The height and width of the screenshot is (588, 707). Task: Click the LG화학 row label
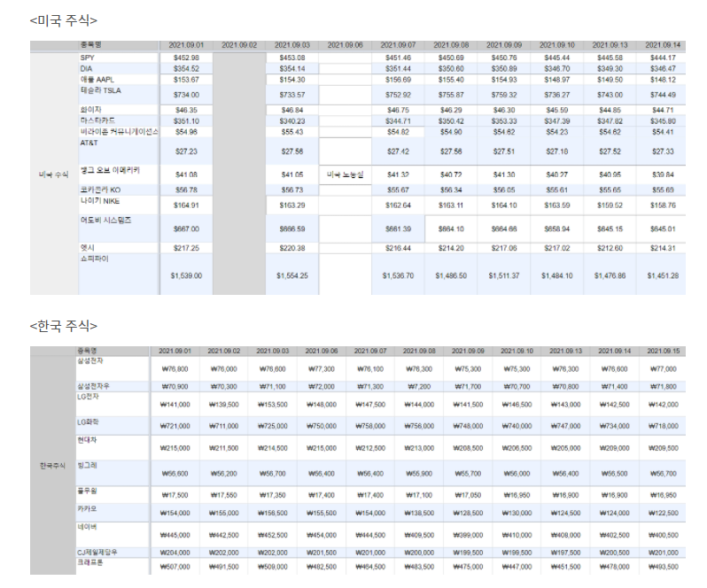click(88, 422)
